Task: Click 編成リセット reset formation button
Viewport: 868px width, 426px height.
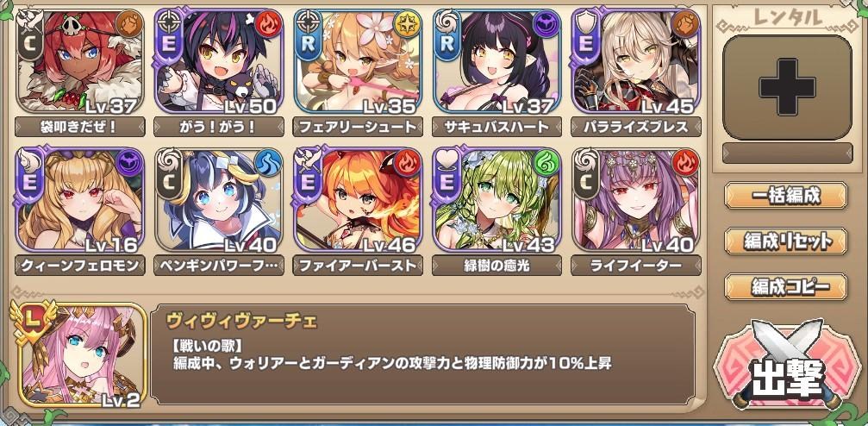Action: tap(786, 241)
